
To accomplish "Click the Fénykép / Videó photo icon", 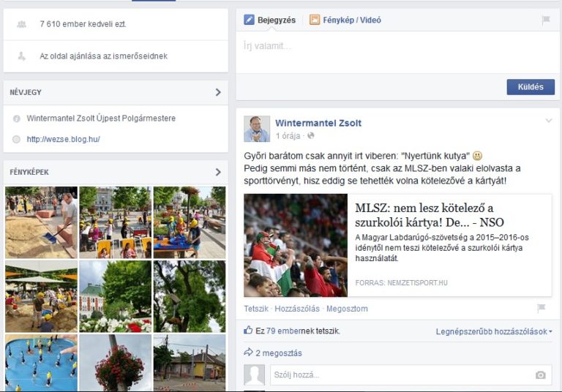I will point(315,20).
